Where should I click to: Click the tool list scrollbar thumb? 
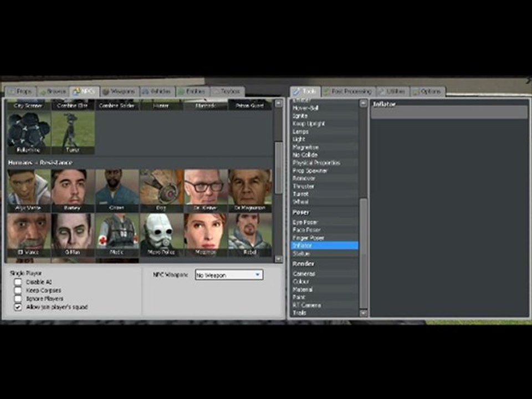364,253
